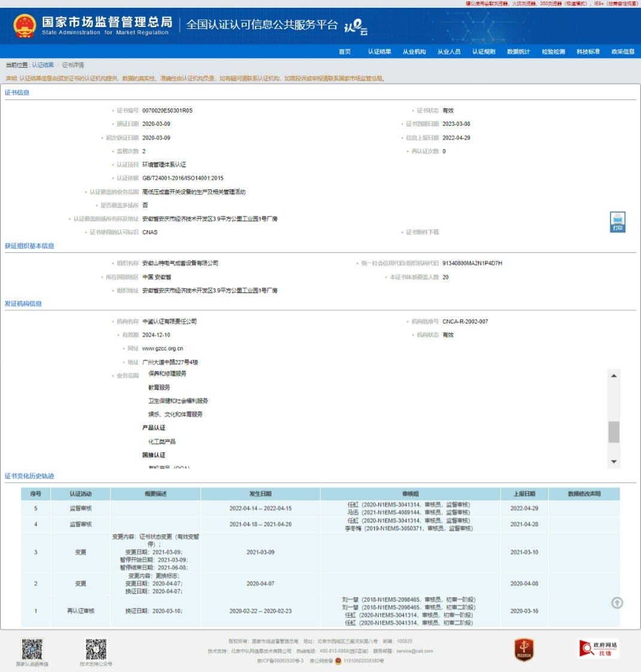Click the 环境管理体系认证 project text
This screenshot has height=672, width=641.
(164, 165)
